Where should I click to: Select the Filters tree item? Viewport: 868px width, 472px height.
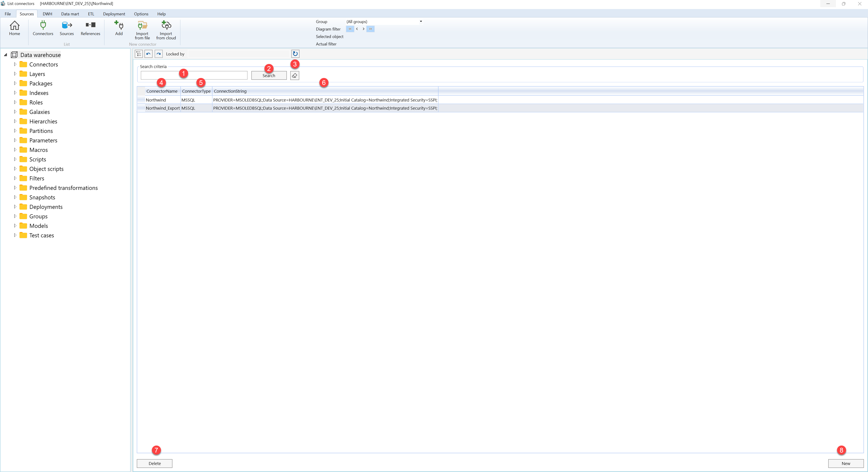(x=36, y=178)
